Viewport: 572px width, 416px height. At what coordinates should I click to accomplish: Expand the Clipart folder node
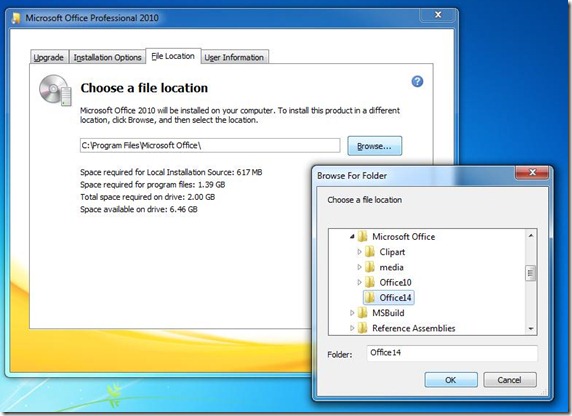tap(359, 252)
